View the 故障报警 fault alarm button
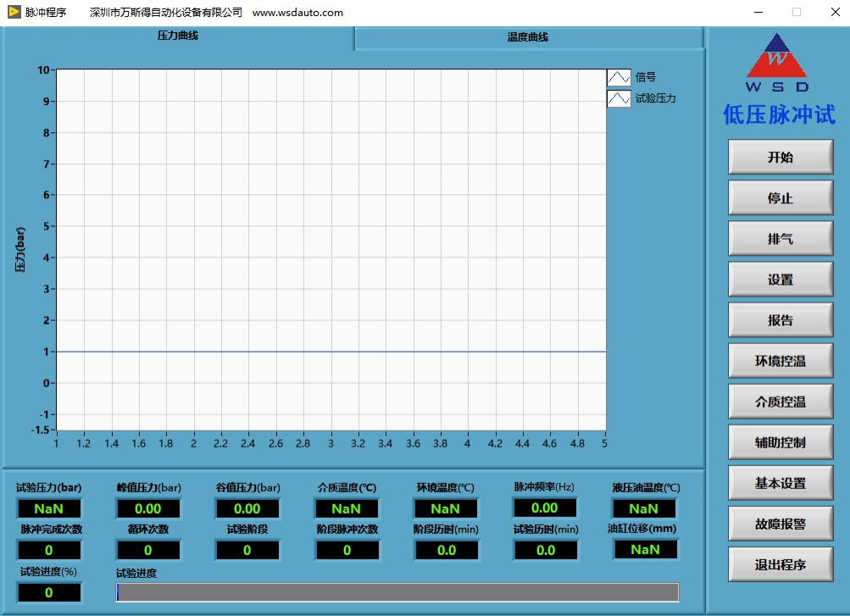 pos(780,524)
